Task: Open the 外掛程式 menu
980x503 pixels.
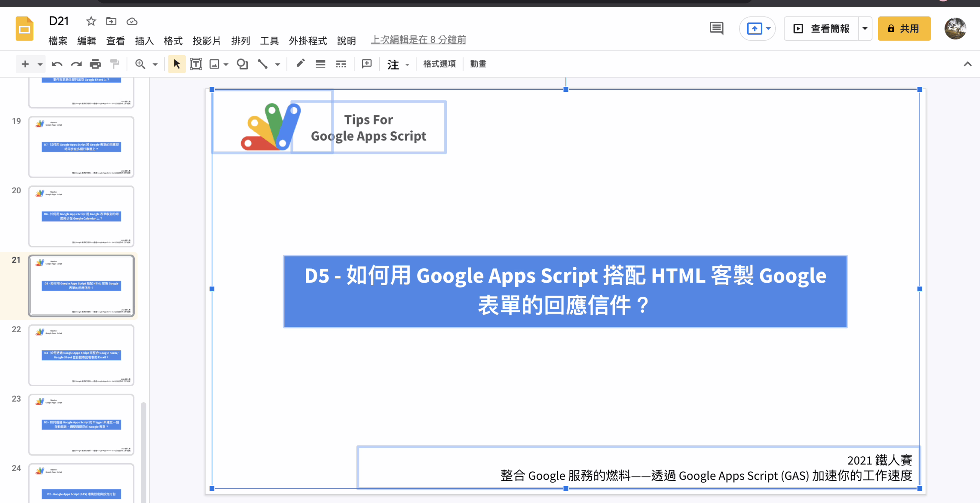Action: pos(308,41)
